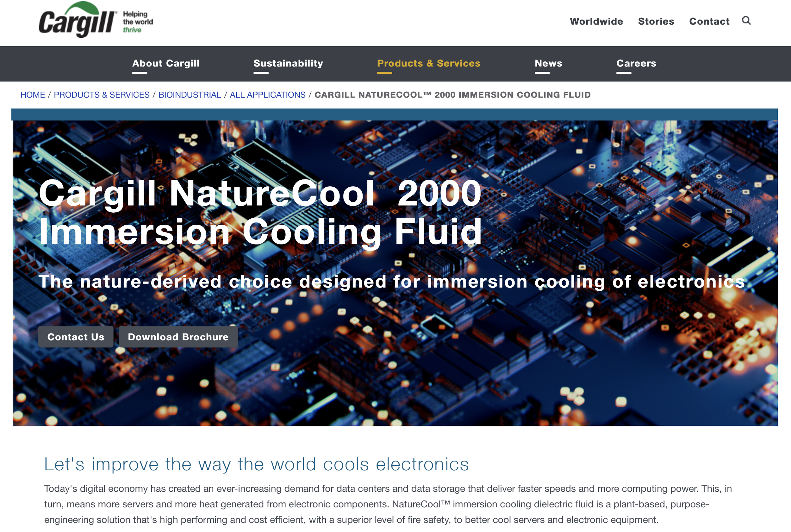Open the Sustainability menu
This screenshot has width=791, height=532.
point(288,63)
